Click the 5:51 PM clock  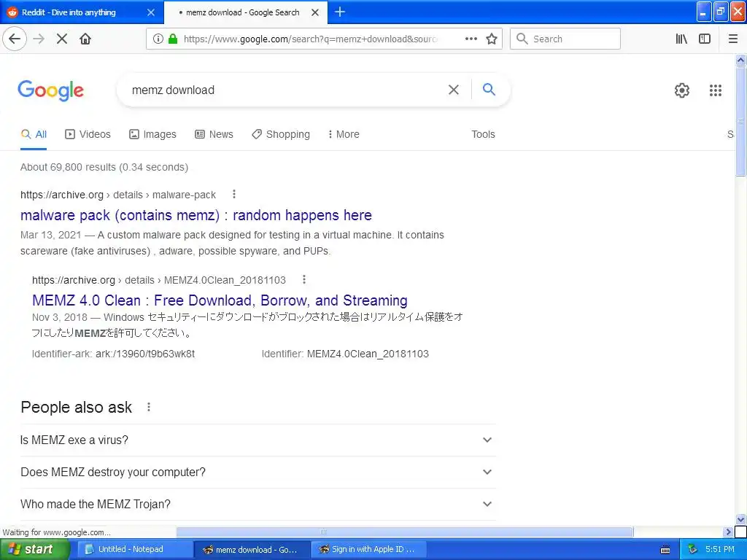720,549
